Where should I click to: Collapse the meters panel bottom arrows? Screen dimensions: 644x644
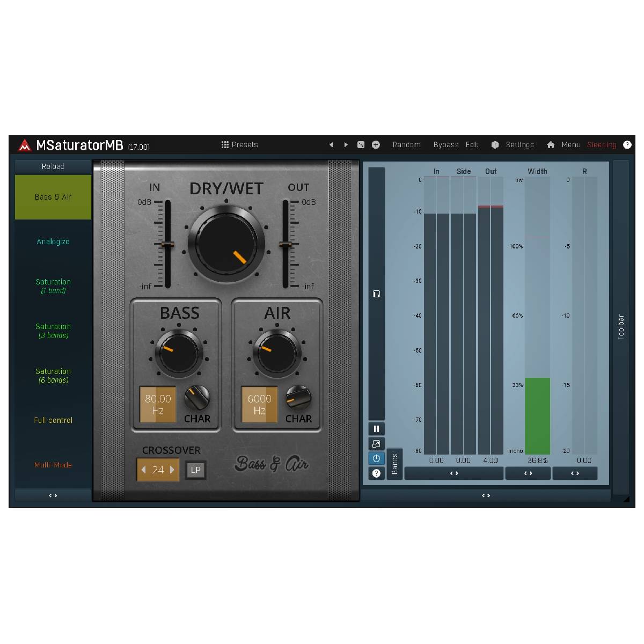486,495
